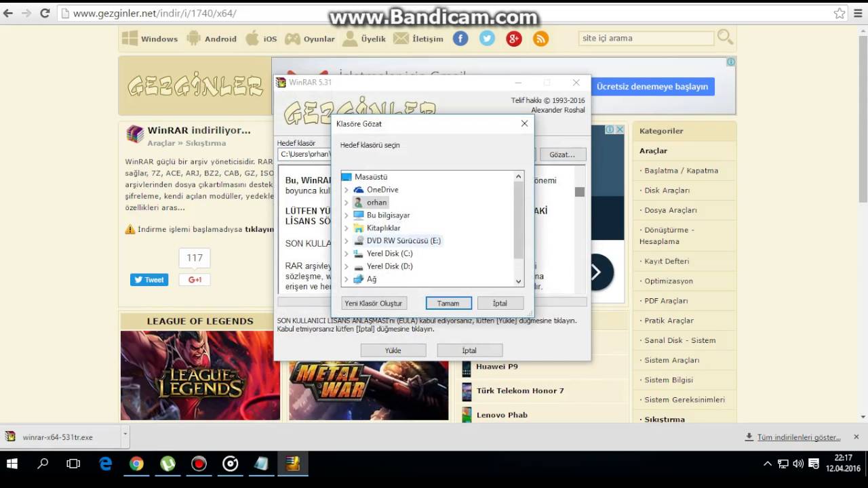The image size is (868, 488).
Task: Click the Yükle install button
Action: point(393,350)
